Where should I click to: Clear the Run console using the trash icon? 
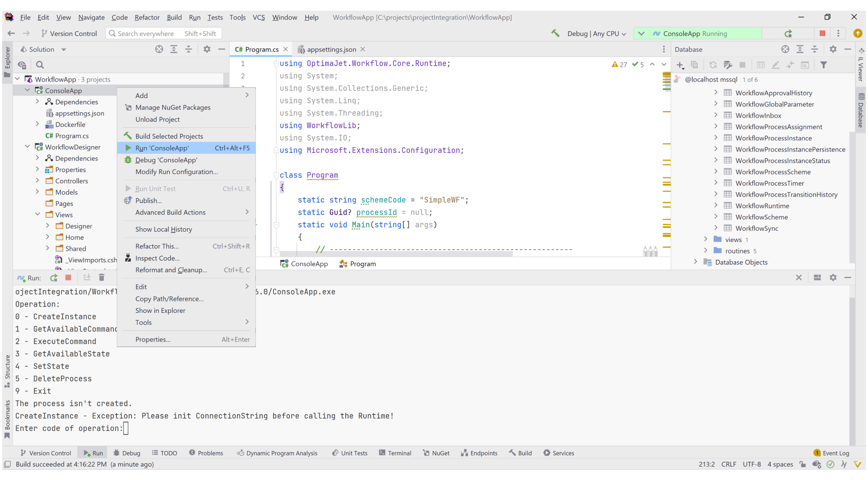(102, 278)
